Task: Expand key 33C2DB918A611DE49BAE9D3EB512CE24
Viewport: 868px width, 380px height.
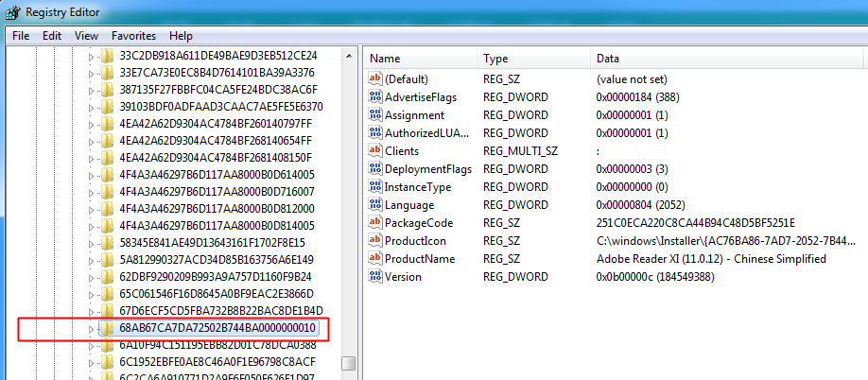Action: pyautogui.click(x=92, y=56)
